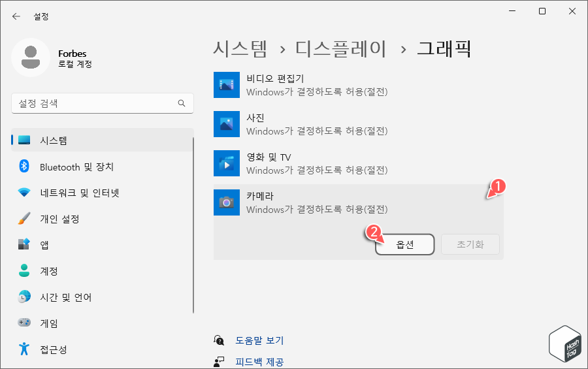Click the 앱 icon in sidebar
This screenshot has height=369, width=588.
coord(24,244)
